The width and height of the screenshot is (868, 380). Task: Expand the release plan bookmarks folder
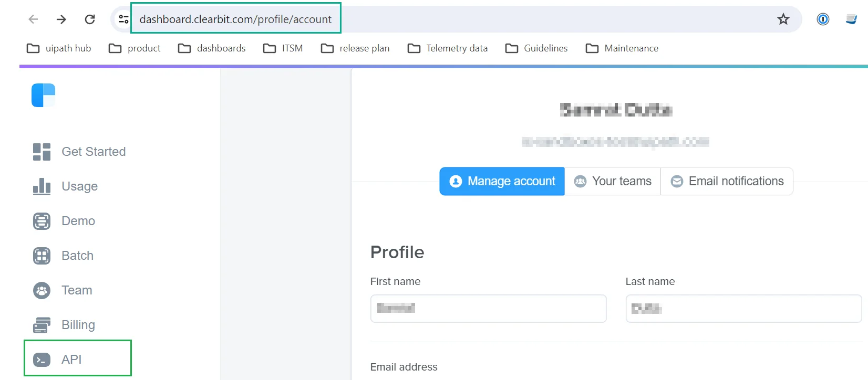[355, 48]
